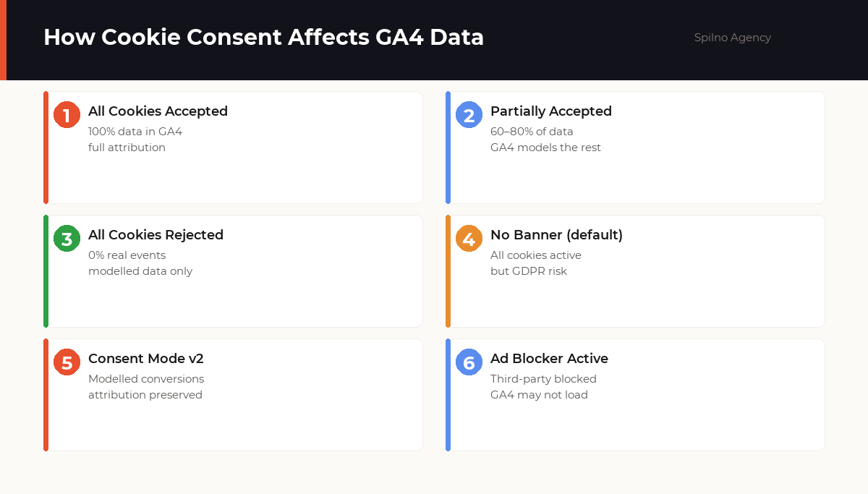Click the red number 1 badge
The image size is (868, 494).
tap(67, 115)
